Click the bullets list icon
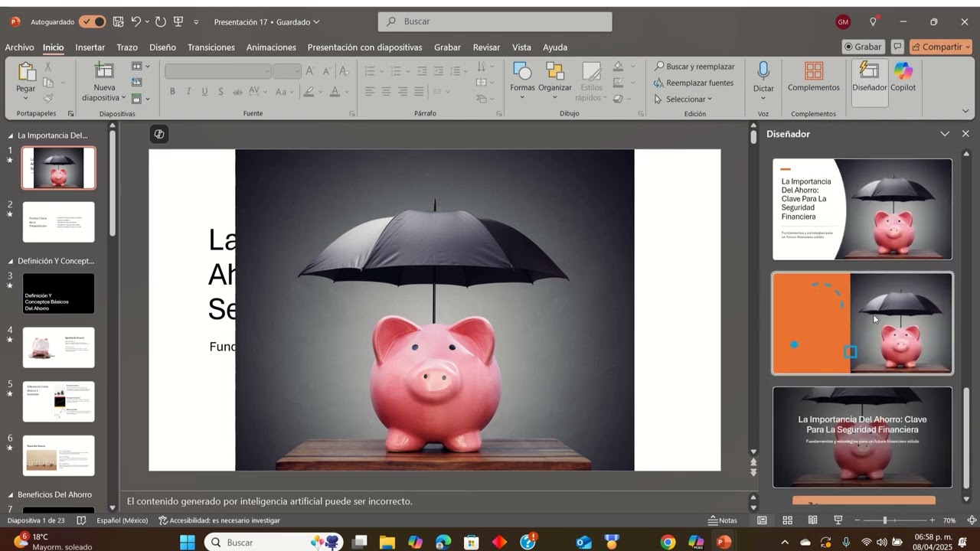The width and height of the screenshot is (980, 551). 370,71
